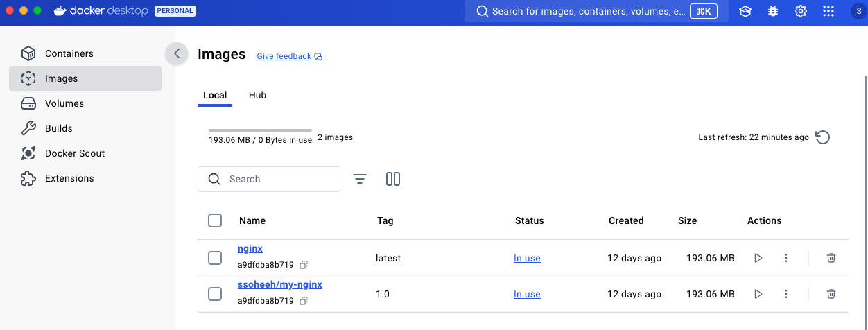Click the disk usage bar
This screenshot has width=868, height=330.
[x=260, y=130]
